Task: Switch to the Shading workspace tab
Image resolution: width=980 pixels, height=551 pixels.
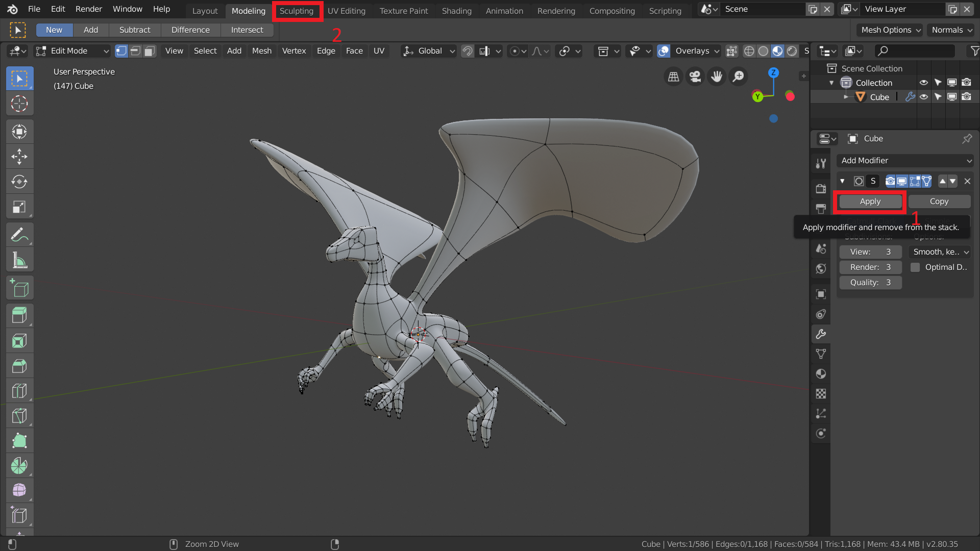Action: pos(457,11)
